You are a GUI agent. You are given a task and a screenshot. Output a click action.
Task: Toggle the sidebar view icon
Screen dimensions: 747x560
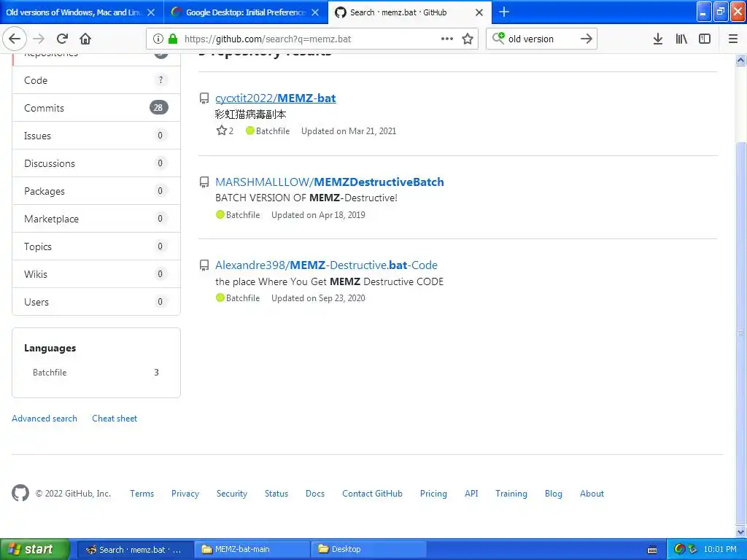click(x=705, y=39)
